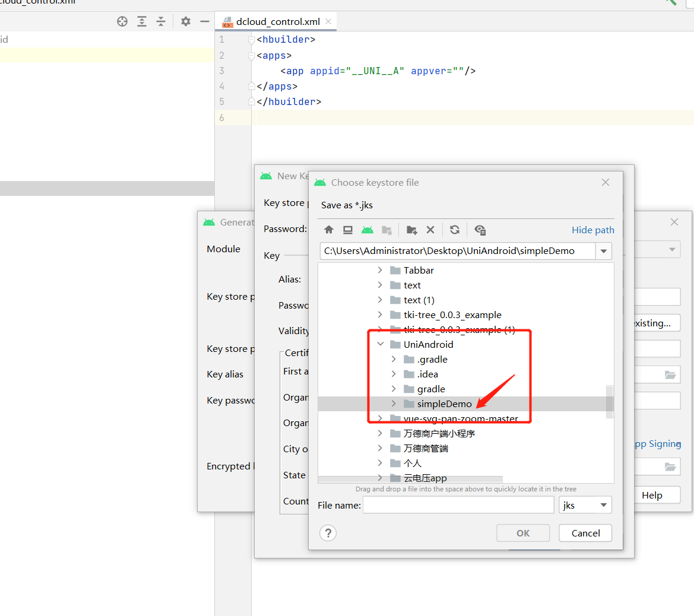Refresh the file tree

click(455, 230)
